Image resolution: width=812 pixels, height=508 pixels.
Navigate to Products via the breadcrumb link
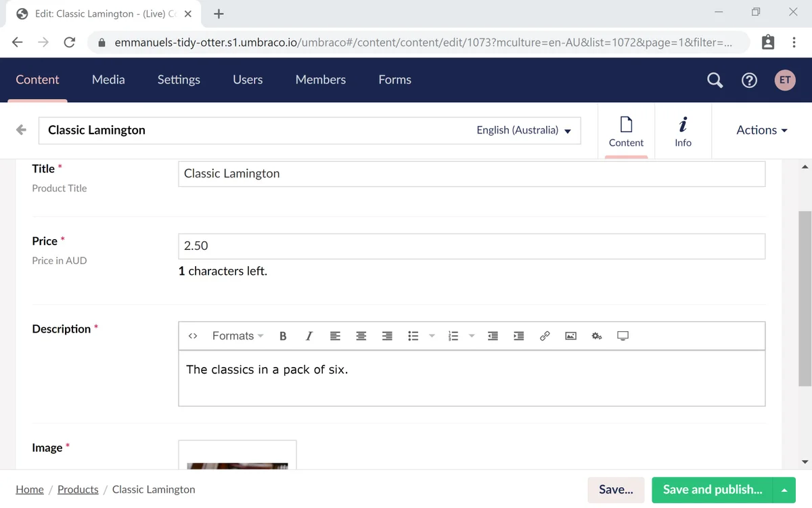(78, 489)
